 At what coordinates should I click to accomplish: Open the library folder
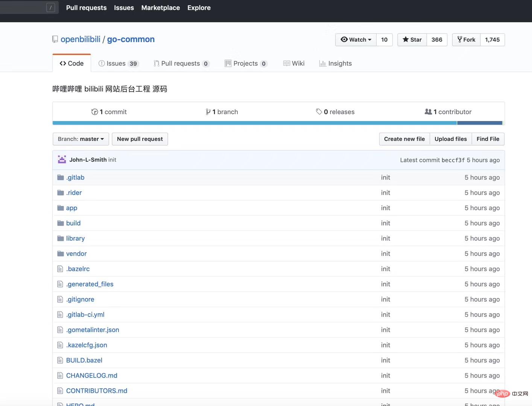pos(75,238)
